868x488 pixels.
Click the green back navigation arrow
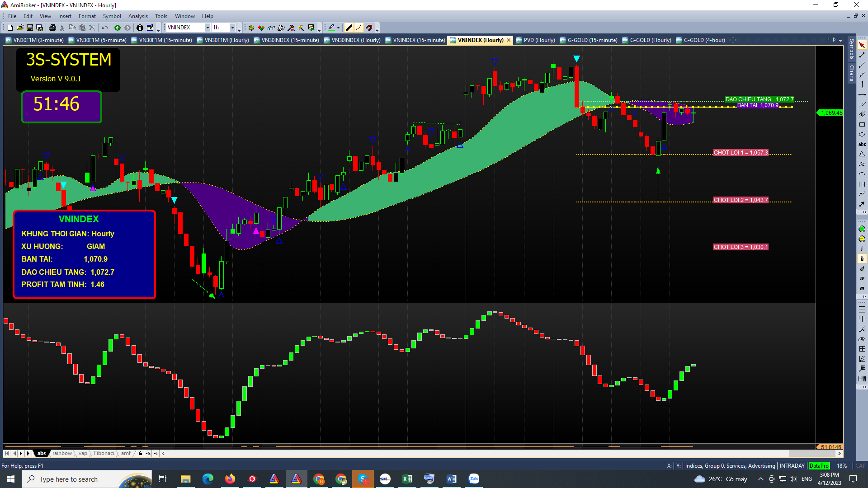(118, 28)
